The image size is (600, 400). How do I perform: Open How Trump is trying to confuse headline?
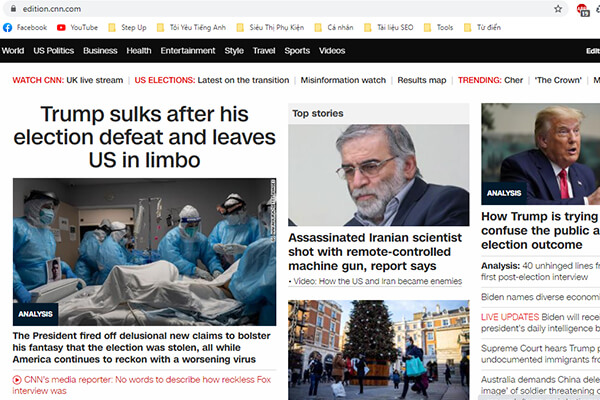tap(540, 230)
